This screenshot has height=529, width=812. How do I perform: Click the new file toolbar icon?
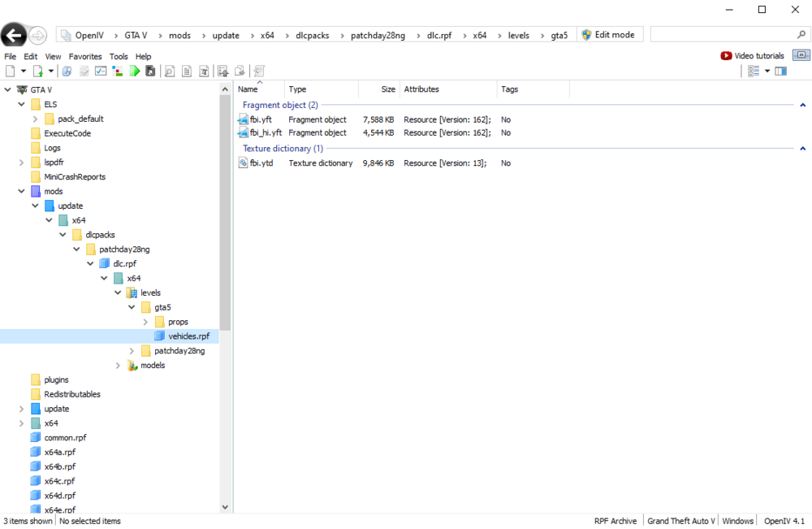coord(9,71)
